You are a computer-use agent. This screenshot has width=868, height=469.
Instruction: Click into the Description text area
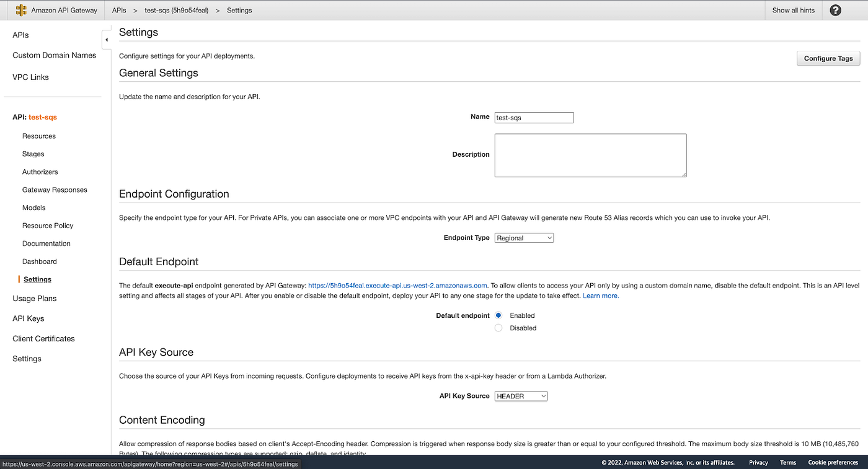(x=591, y=155)
